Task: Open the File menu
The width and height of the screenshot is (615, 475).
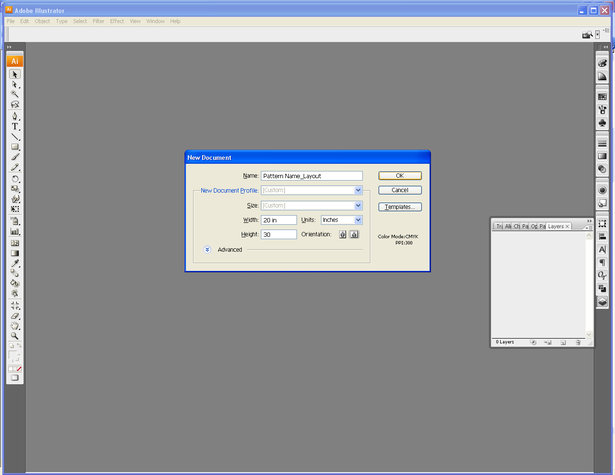Action: 11,21
